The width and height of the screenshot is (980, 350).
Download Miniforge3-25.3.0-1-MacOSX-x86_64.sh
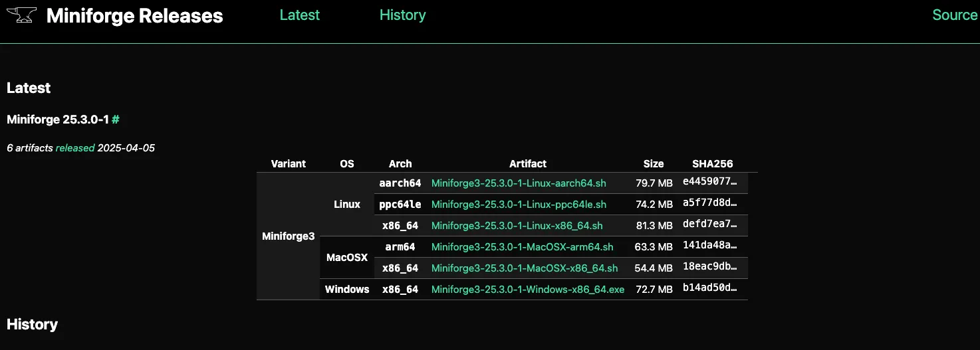525,268
